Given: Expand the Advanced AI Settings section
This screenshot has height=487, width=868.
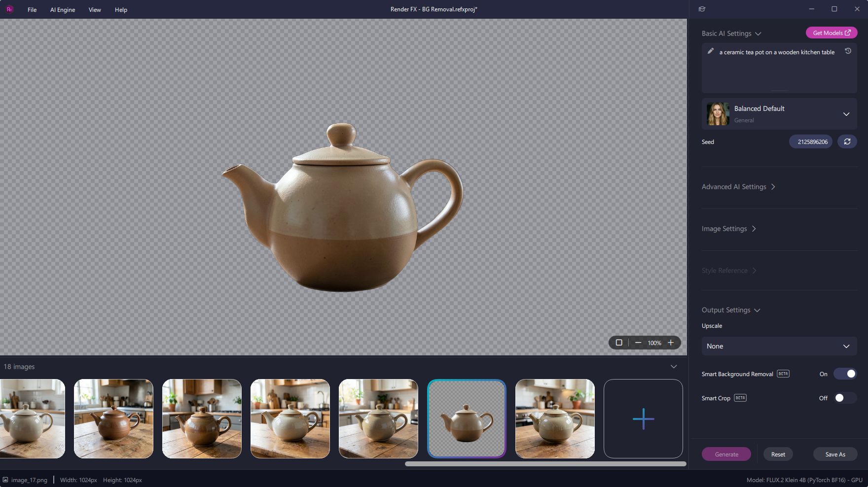Looking at the screenshot, I should click(x=738, y=187).
